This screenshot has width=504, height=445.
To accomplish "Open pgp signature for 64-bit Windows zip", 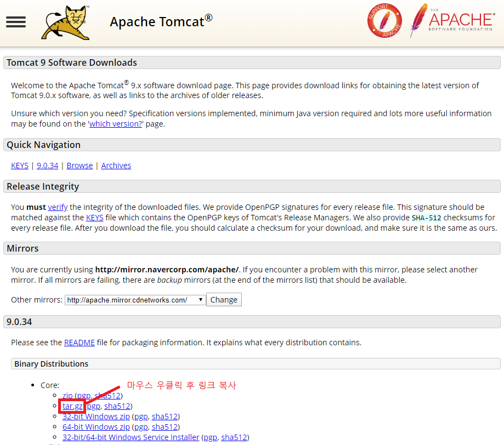I will pyautogui.click(x=141, y=427).
